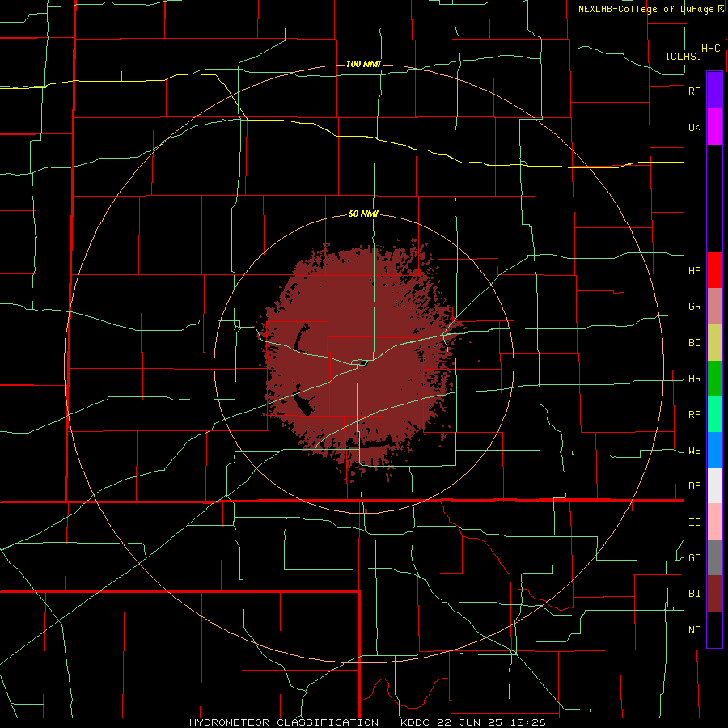Click the 'GR' legend label
This screenshot has height=728, width=728.
click(695, 307)
